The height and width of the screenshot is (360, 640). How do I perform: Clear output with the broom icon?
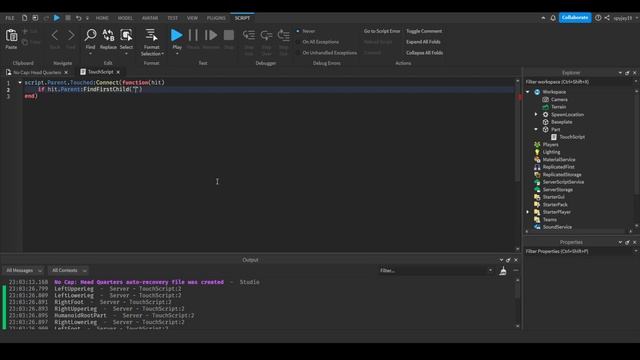point(503,271)
